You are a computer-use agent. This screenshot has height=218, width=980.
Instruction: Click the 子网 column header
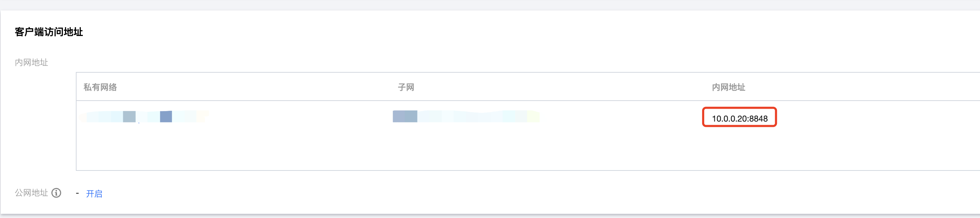[405, 87]
